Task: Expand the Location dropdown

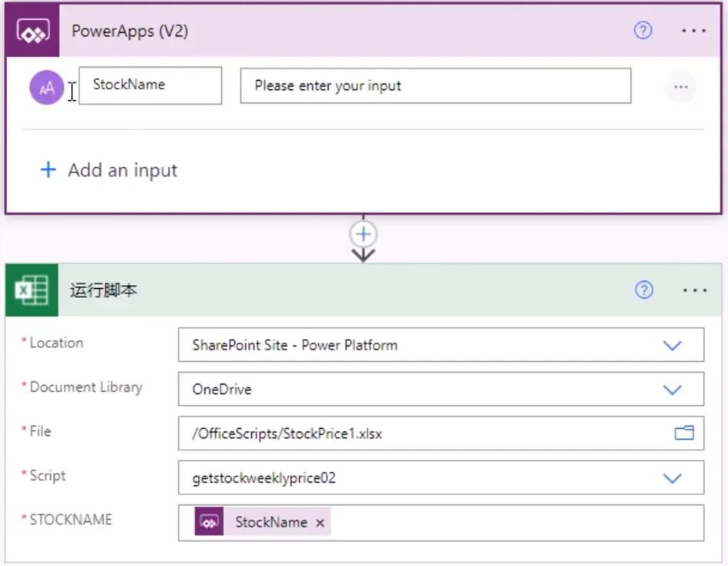Action: pos(673,346)
